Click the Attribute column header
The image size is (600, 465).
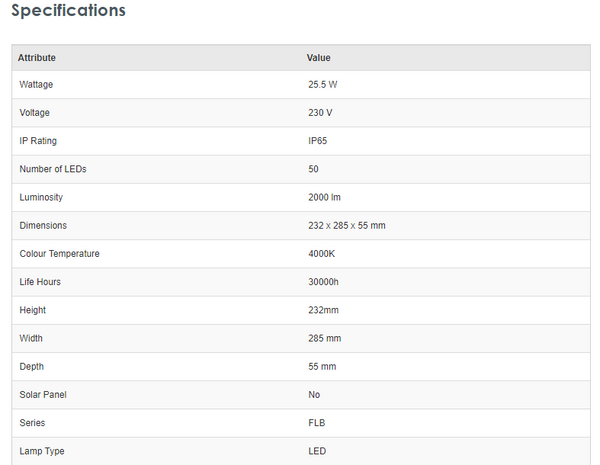coord(37,58)
